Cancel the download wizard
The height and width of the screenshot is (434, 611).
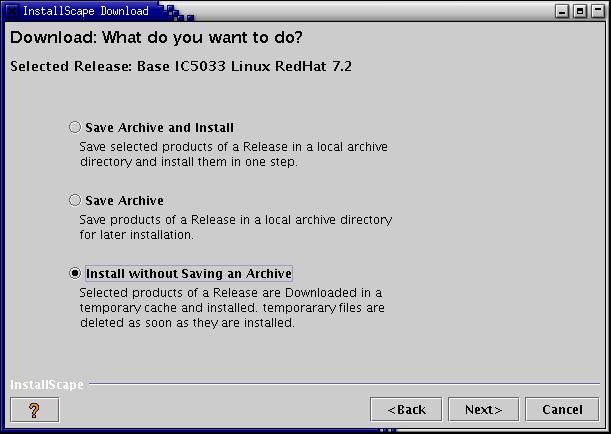[x=562, y=409]
